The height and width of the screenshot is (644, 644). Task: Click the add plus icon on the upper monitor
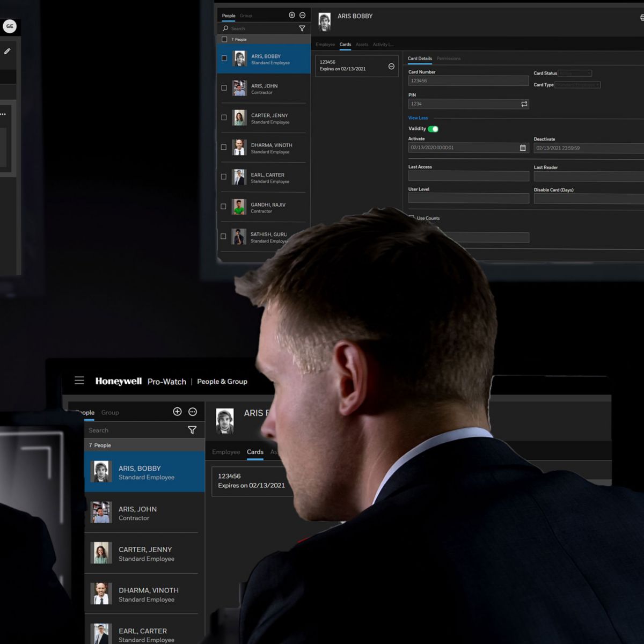tap(292, 15)
